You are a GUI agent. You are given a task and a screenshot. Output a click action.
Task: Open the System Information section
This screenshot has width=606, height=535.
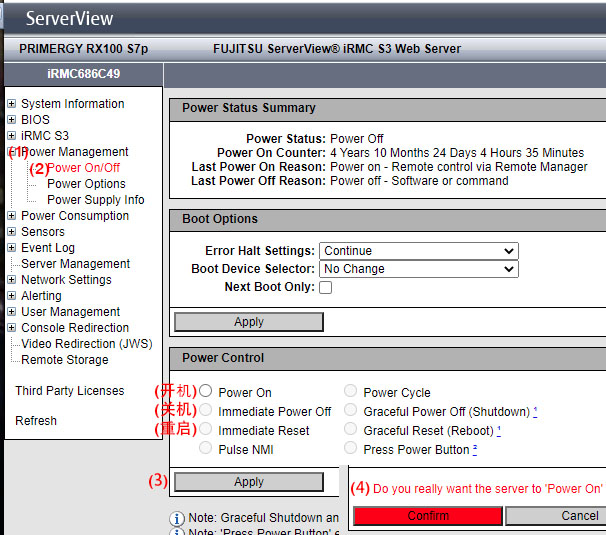tap(73, 104)
